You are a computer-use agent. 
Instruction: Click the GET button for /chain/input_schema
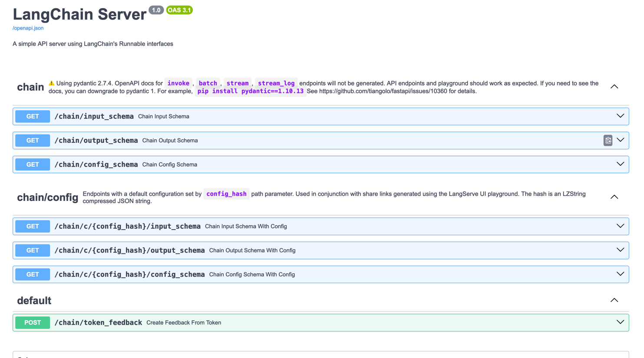33,116
